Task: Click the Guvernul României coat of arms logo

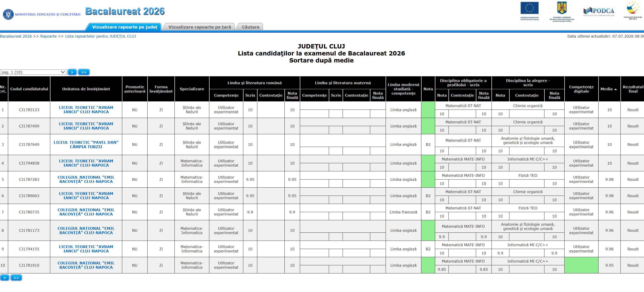Action: click(562, 12)
